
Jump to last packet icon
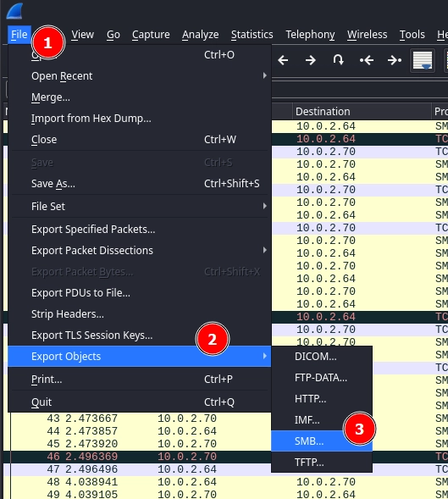395,60
